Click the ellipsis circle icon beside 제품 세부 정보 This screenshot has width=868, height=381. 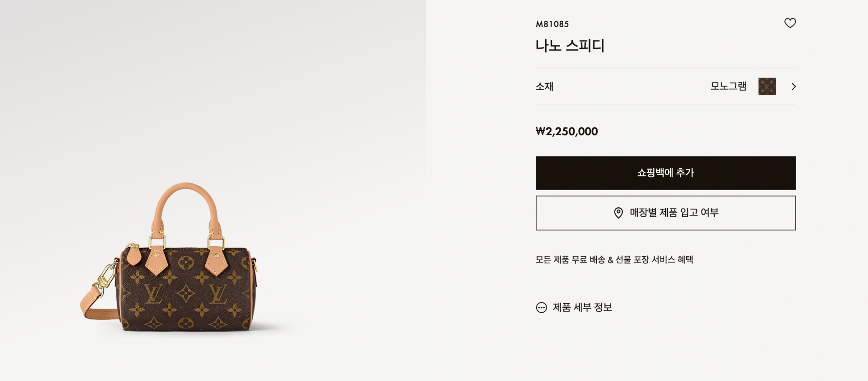[541, 308]
